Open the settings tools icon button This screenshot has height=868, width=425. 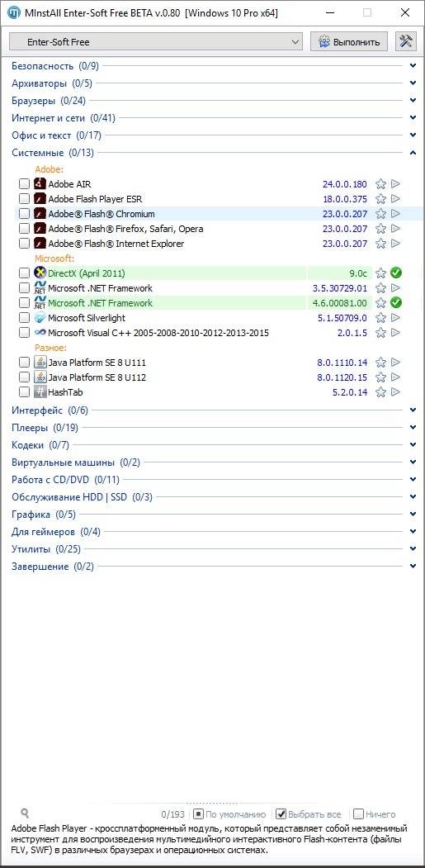pyautogui.click(x=406, y=41)
